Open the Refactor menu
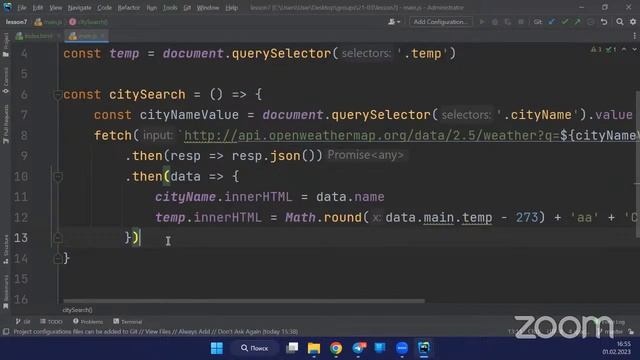This screenshot has height=360, width=640. [x=129, y=8]
